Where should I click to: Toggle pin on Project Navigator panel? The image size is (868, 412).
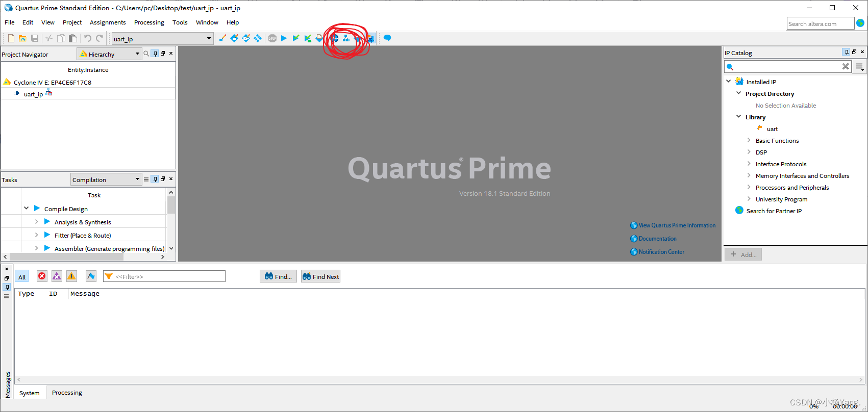coord(155,54)
